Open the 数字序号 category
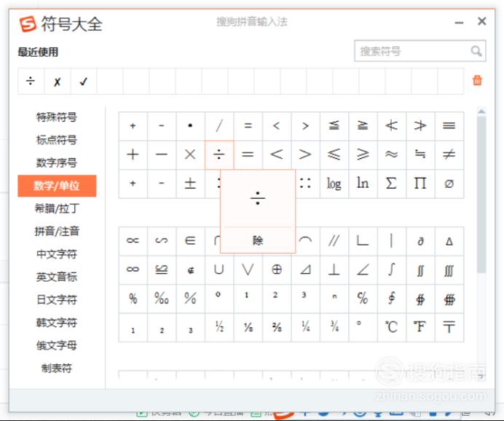Screen dimensions: 504x421 click(57, 162)
